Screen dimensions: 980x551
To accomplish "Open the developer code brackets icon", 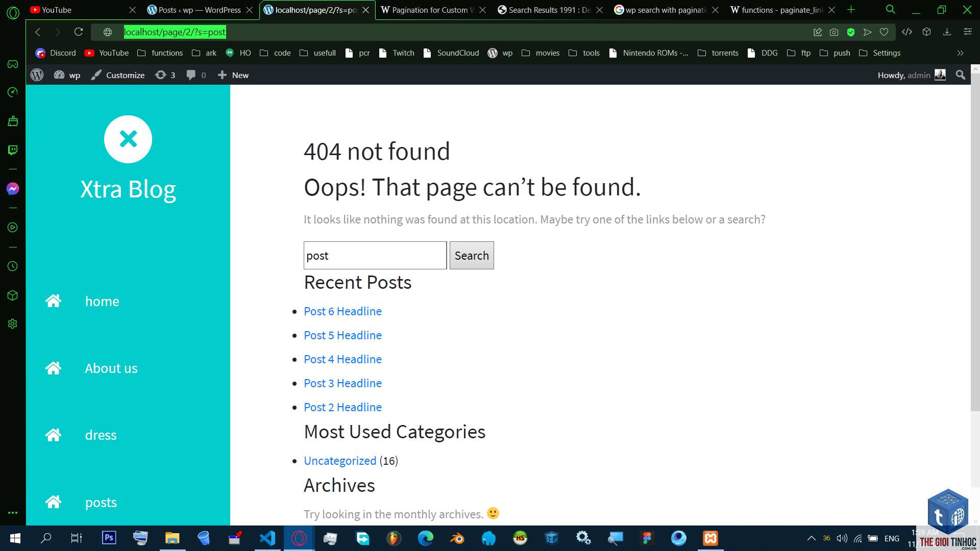I will click(x=907, y=32).
